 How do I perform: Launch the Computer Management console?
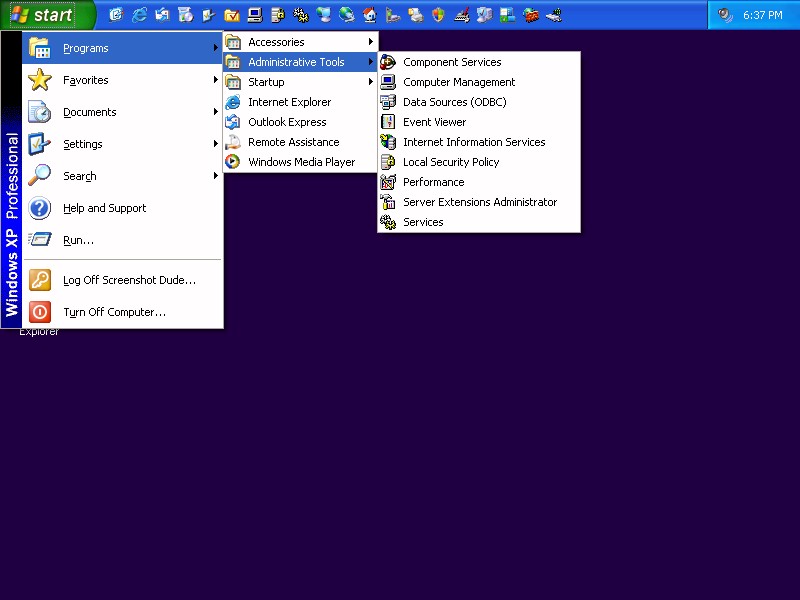pos(459,82)
